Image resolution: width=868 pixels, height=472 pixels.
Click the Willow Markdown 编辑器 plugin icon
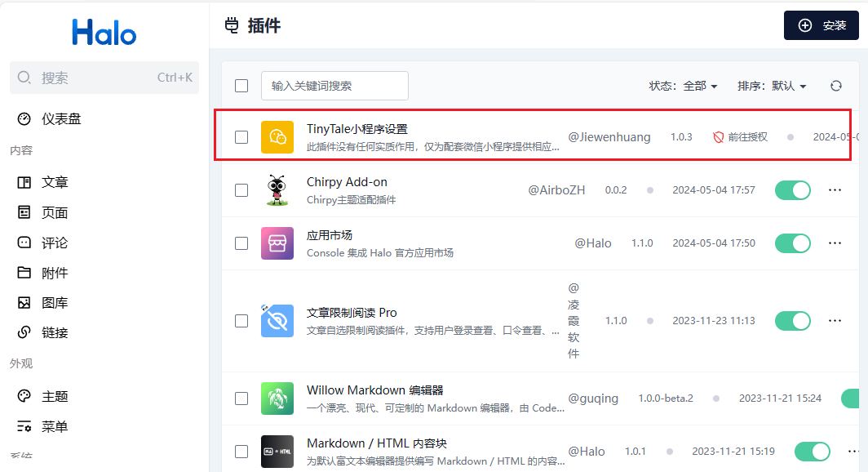[277, 399]
